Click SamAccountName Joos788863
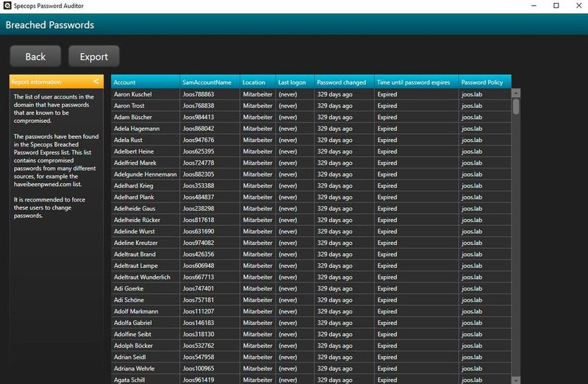The image size is (588, 384). click(198, 94)
